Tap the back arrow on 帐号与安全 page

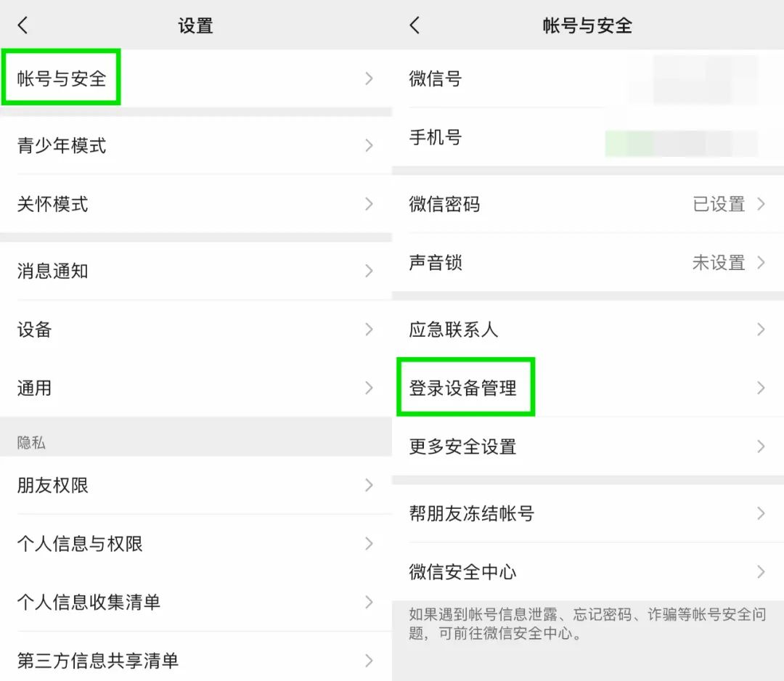tap(414, 24)
